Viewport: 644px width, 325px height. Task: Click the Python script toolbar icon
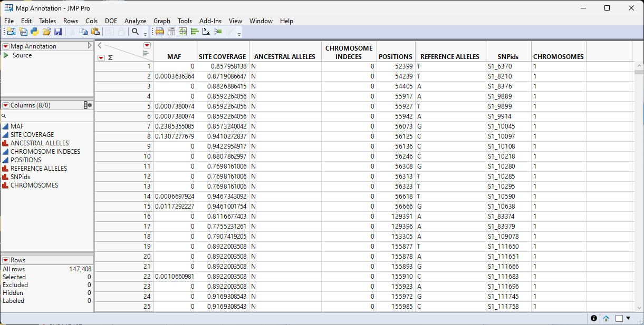pyautogui.click(x=35, y=32)
